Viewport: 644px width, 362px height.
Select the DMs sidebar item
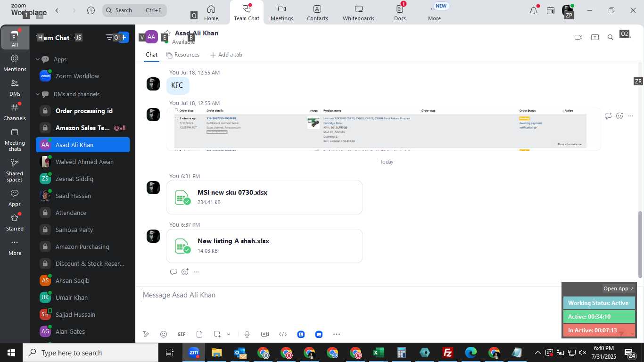click(x=15, y=88)
